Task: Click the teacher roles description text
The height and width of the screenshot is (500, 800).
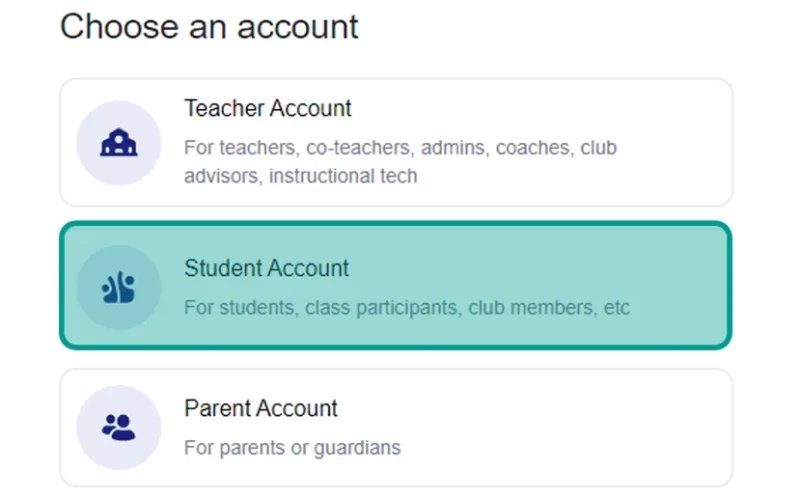Action: 401,161
